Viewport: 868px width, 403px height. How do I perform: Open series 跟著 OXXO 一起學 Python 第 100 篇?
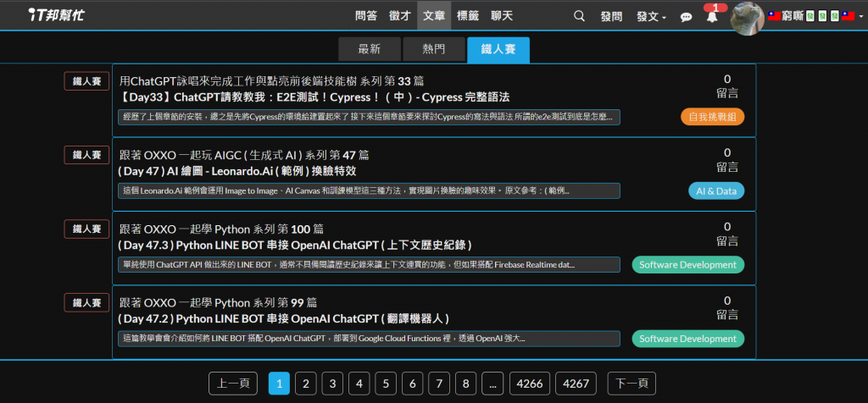pyautogui.click(x=221, y=229)
